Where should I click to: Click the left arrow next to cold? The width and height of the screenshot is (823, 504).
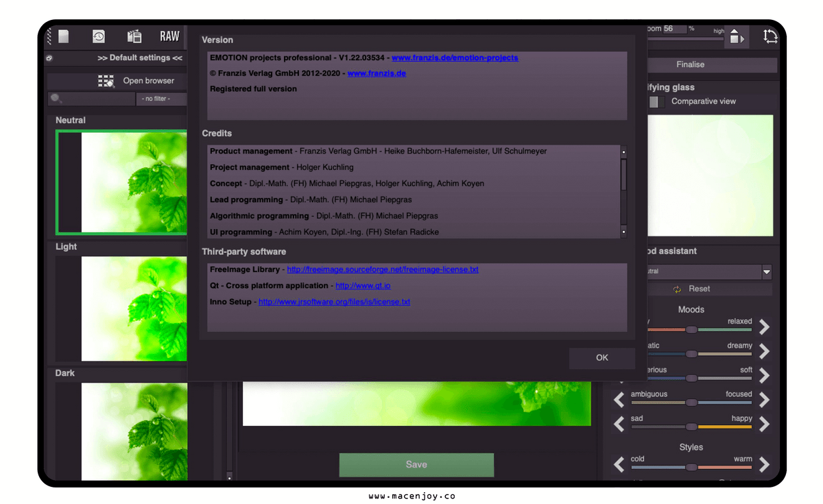[619, 464]
